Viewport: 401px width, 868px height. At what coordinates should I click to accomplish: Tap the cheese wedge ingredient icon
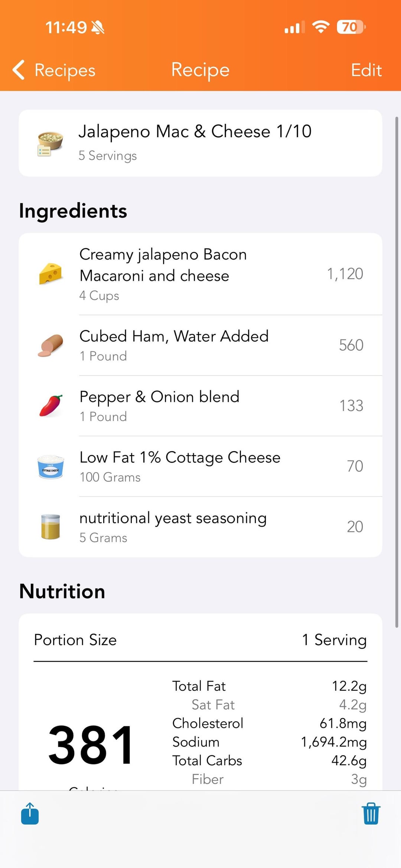[50, 274]
